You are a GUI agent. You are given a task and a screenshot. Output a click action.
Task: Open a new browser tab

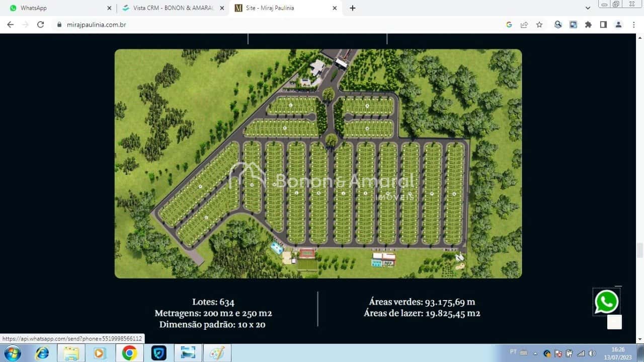point(353,8)
